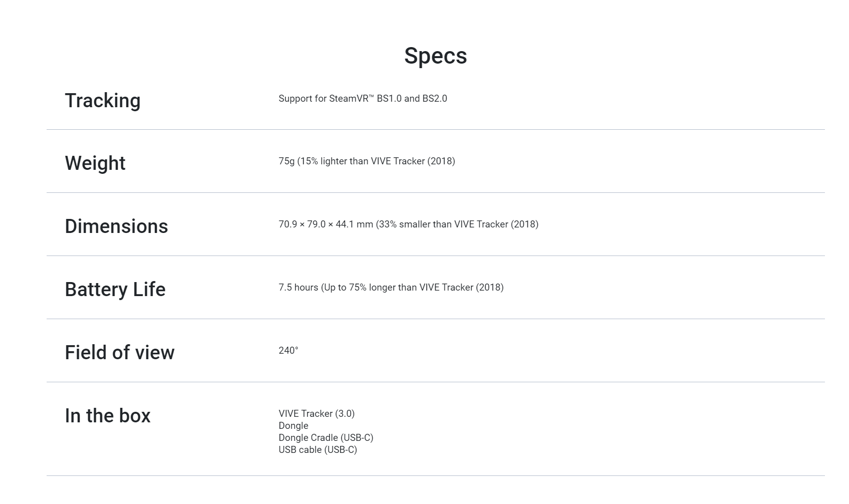This screenshot has height=504, width=849.
Task: Click the Weight row label
Action: [x=95, y=163]
